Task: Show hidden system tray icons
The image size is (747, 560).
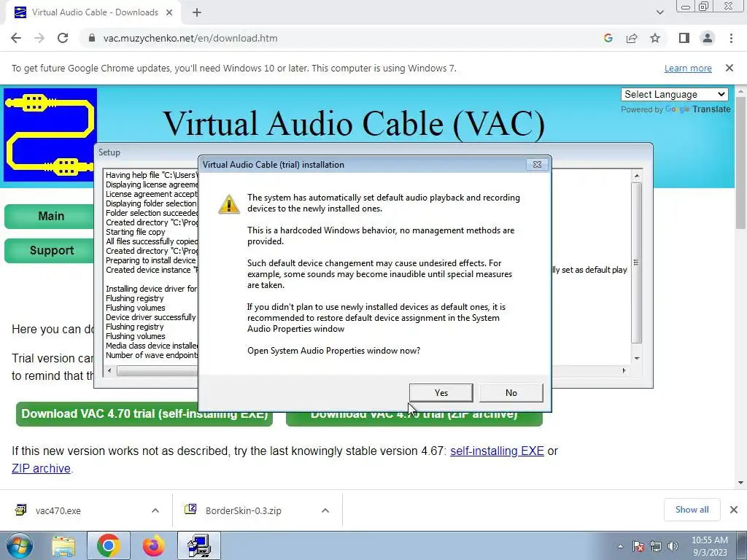Action: [620, 546]
